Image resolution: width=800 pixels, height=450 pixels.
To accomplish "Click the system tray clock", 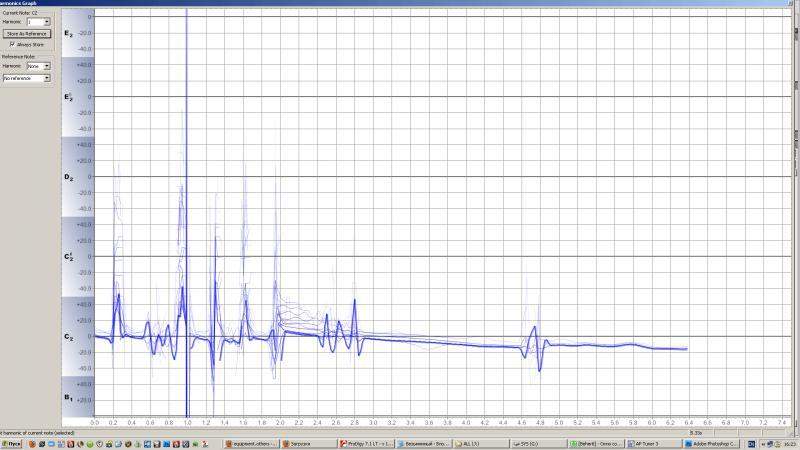I will pyautogui.click(x=786, y=443).
